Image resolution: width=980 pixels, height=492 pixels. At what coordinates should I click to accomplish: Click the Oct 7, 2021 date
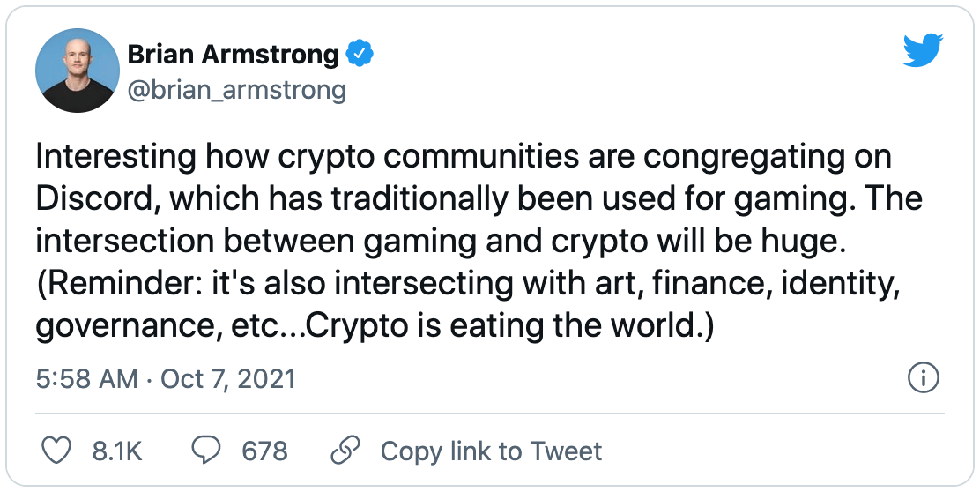226,379
